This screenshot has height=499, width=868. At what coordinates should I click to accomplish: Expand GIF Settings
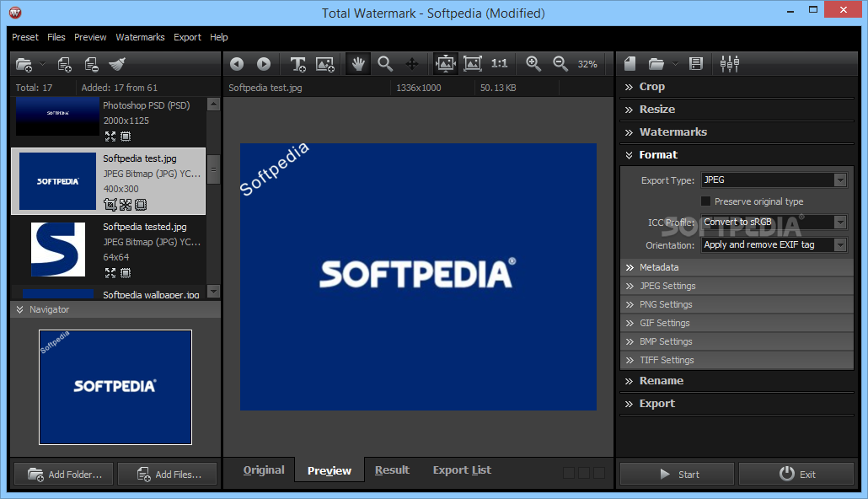[737, 324]
